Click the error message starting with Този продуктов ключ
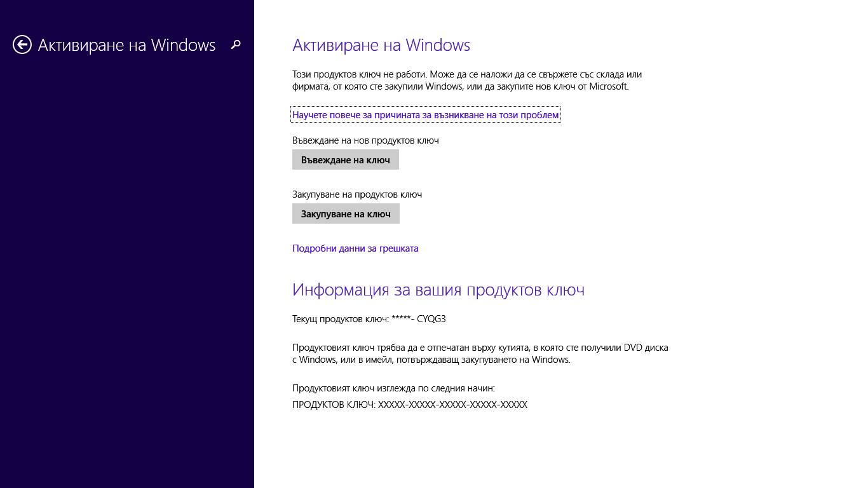Viewport: 868px width, 488px height. (467, 80)
